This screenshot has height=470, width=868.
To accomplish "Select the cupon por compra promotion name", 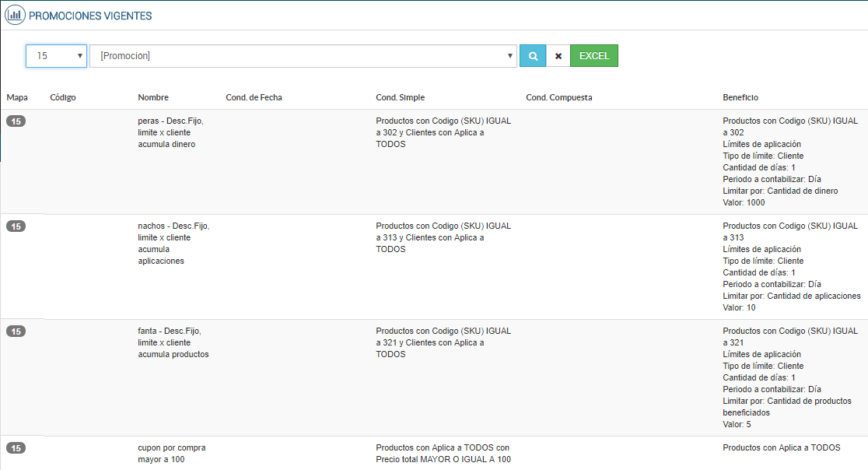I will pos(171,453).
